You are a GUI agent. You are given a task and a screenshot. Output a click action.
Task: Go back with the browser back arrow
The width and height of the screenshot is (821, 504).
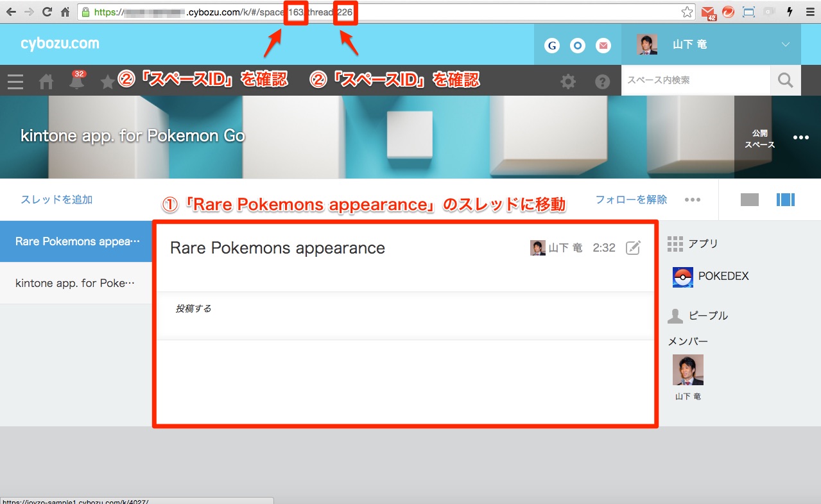tap(11, 12)
